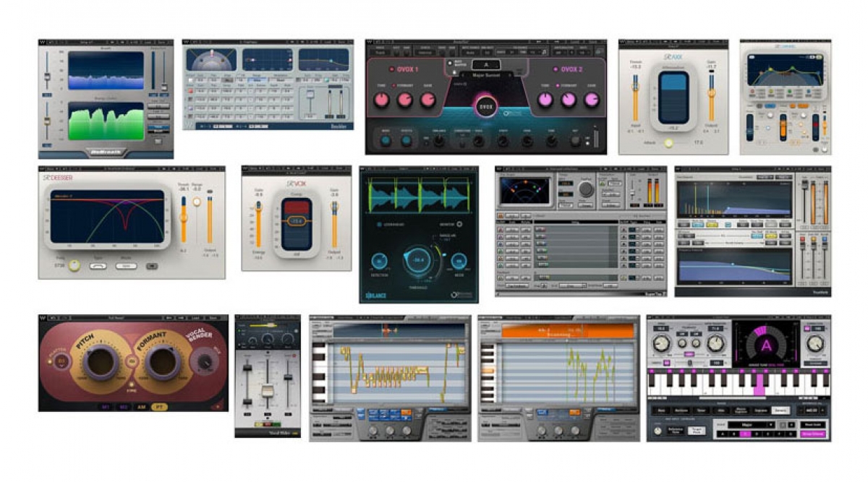Select the Baritone range in Waves Tune Real-Time
Viewport: 868px width, 482px height.
[x=680, y=410]
